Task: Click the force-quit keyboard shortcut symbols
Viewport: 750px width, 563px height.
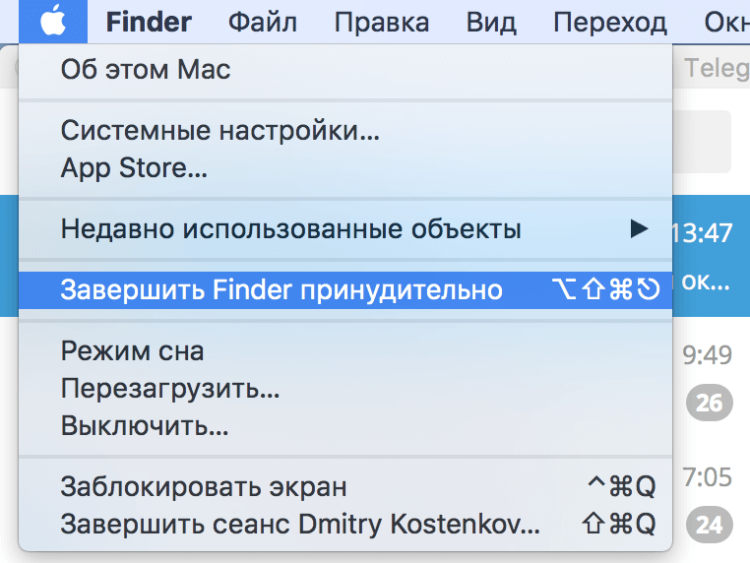Action: tap(606, 289)
